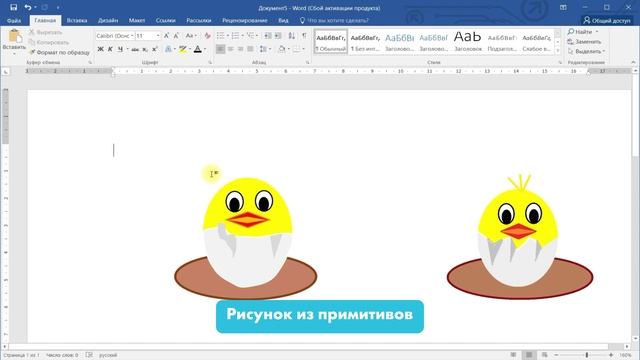640x360 pixels.
Task: Switch to the Дизайн tab
Action: tap(108, 20)
